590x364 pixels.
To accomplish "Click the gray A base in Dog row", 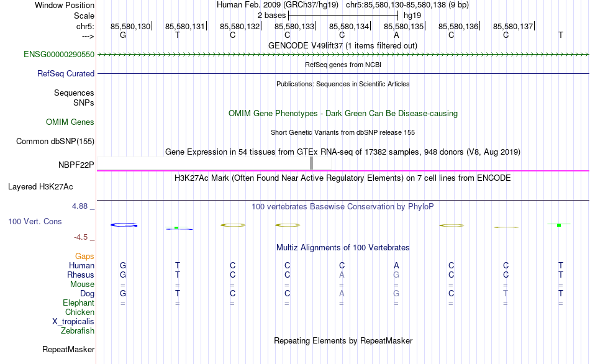I will [342, 294].
